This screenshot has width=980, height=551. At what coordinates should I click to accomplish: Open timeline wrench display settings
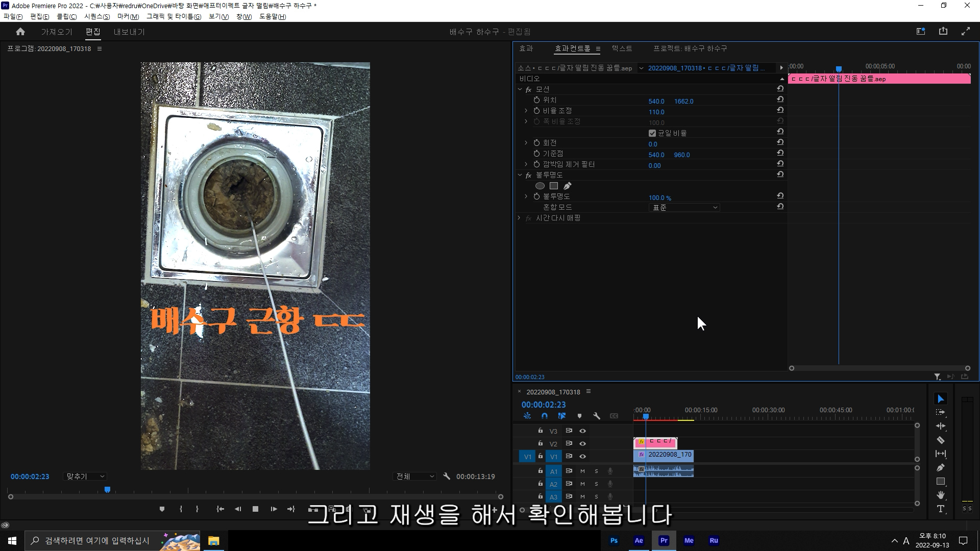(596, 416)
